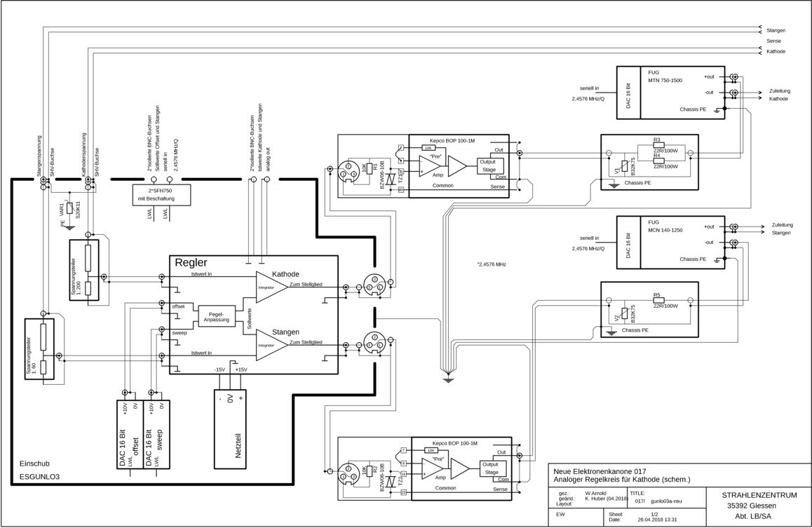Select the DAC 16 Bit offset module
This screenshot has height=528, width=812.
(130, 434)
